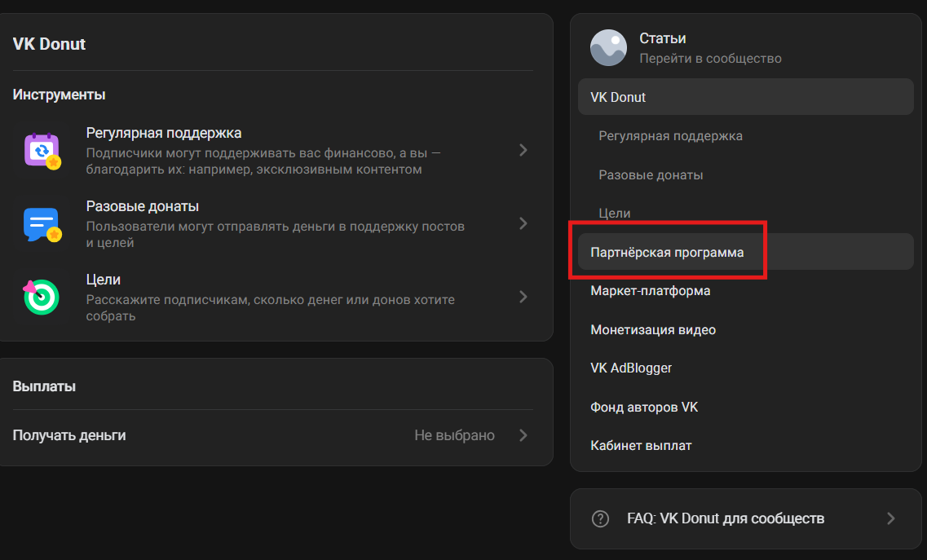Click the 'Перейти в сообщество' link
This screenshot has height=560, width=927.
(x=709, y=58)
